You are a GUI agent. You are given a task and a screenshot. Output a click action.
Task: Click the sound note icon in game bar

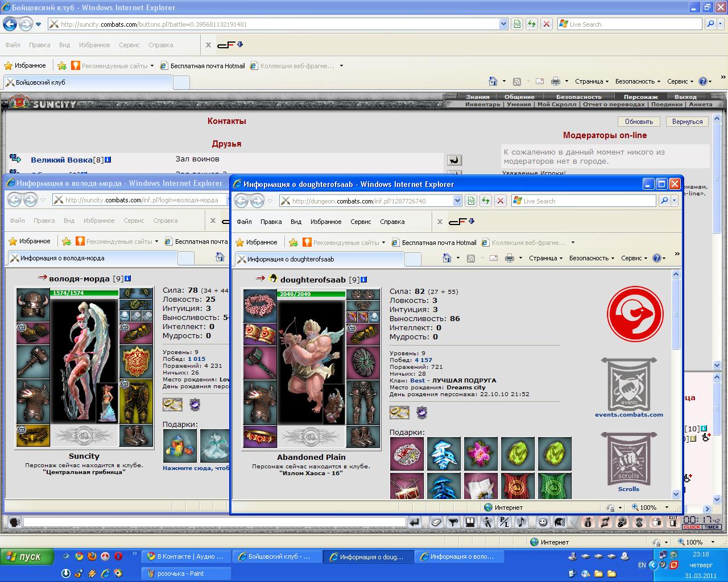click(x=521, y=522)
